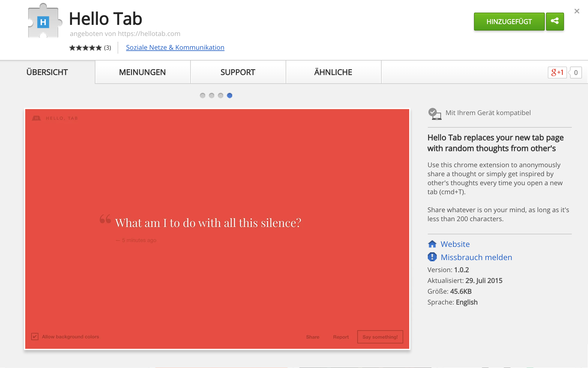Select the first carousel navigation dot
This screenshot has height=368, width=588.
coord(202,96)
